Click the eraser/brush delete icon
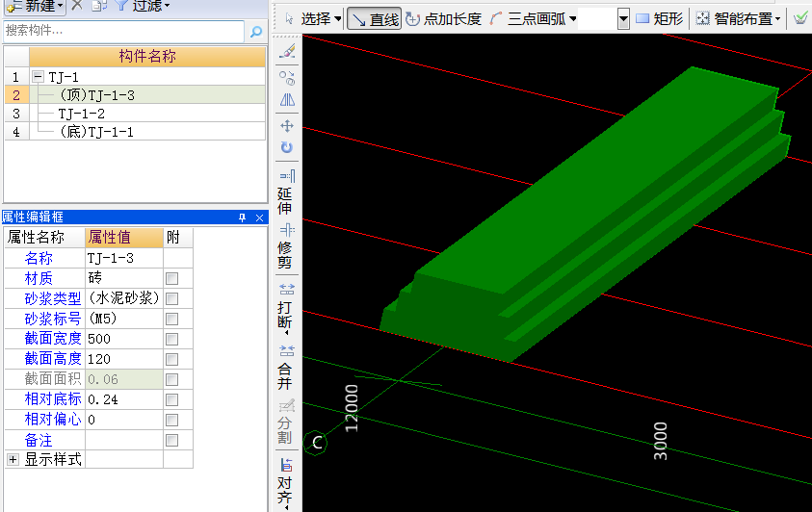This screenshot has width=812, height=512. point(287,51)
